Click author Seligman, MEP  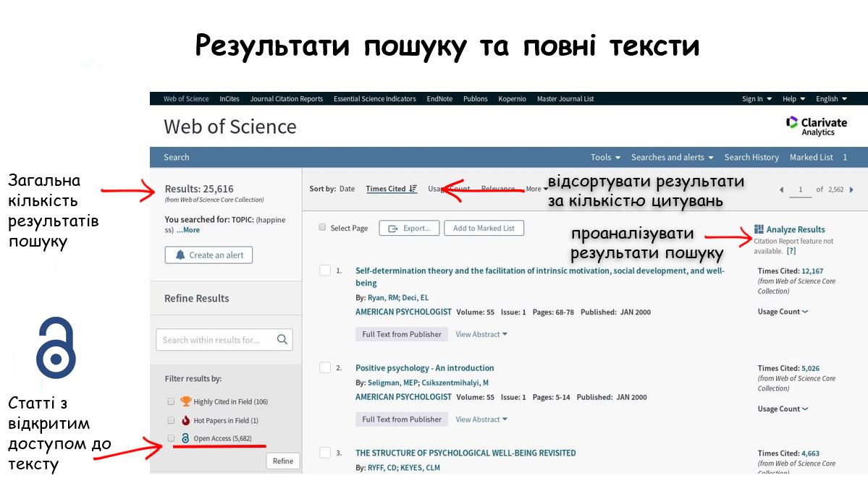(393, 383)
